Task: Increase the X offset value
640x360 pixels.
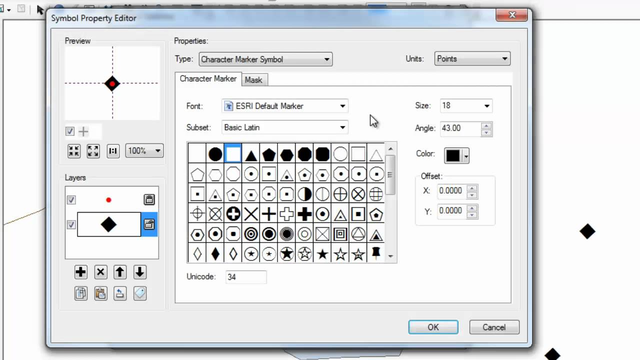Action: [x=472, y=188]
